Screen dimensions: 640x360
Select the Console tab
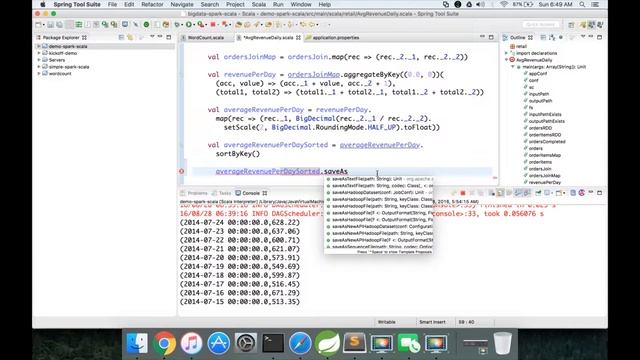251,193
